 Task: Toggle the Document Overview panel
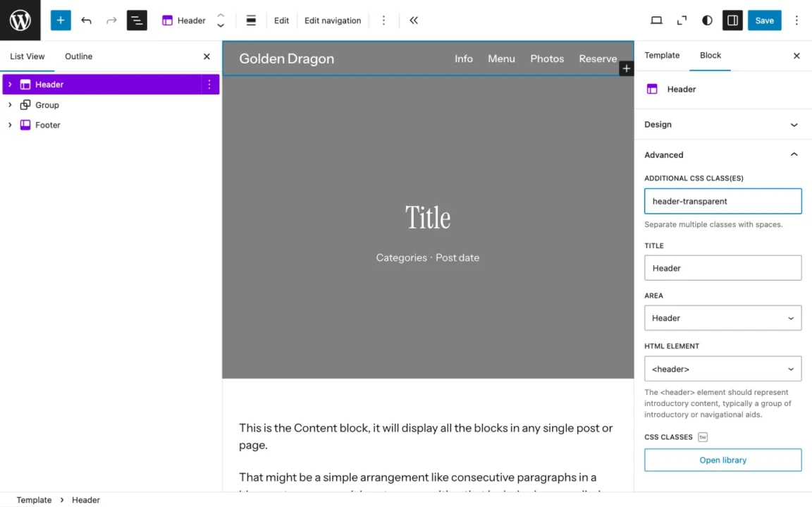coord(137,20)
